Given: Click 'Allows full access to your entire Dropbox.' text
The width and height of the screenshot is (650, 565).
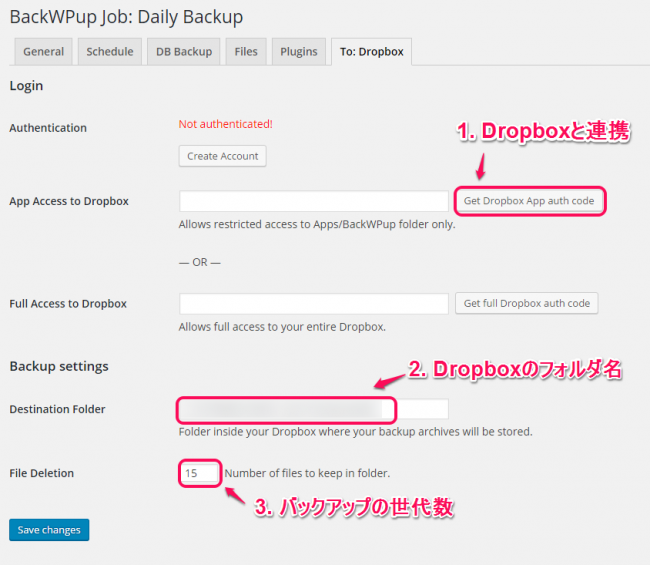Looking at the screenshot, I should (x=282, y=327).
